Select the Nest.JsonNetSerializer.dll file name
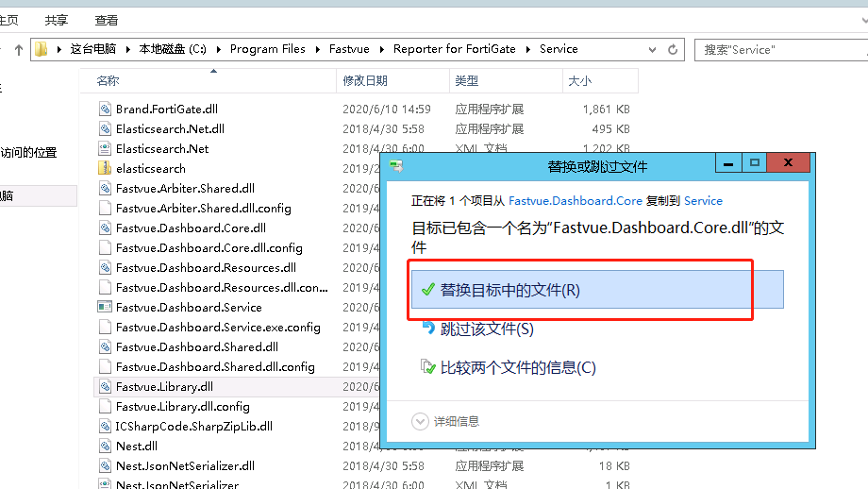The height and width of the screenshot is (489, 868). 186,465
